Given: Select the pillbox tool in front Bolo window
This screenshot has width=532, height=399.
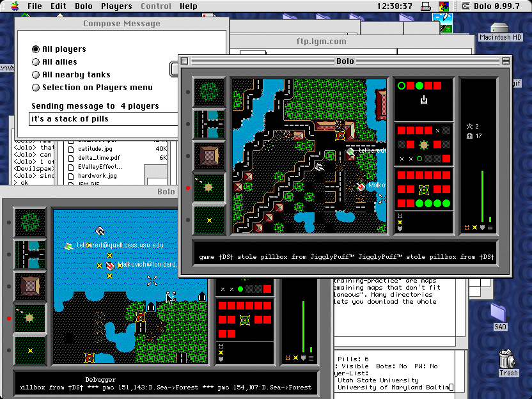Looking at the screenshot, I should pyautogui.click(x=210, y=187).
